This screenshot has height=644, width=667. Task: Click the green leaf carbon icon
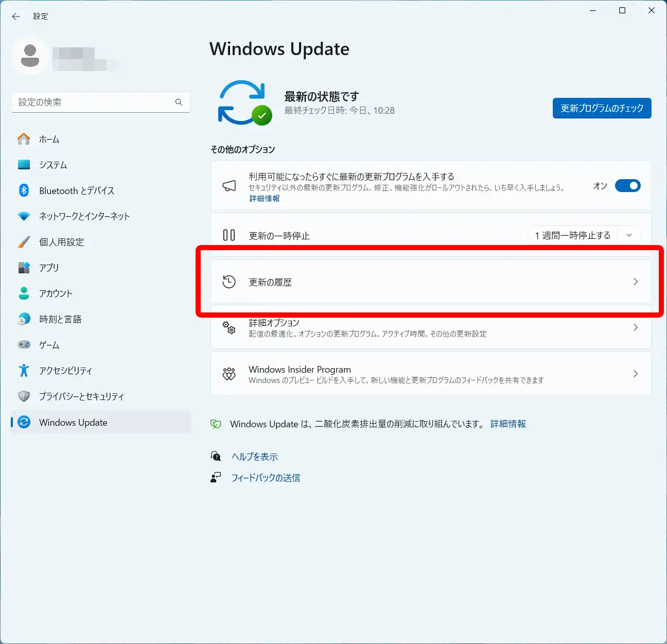[x=216, y=424]
